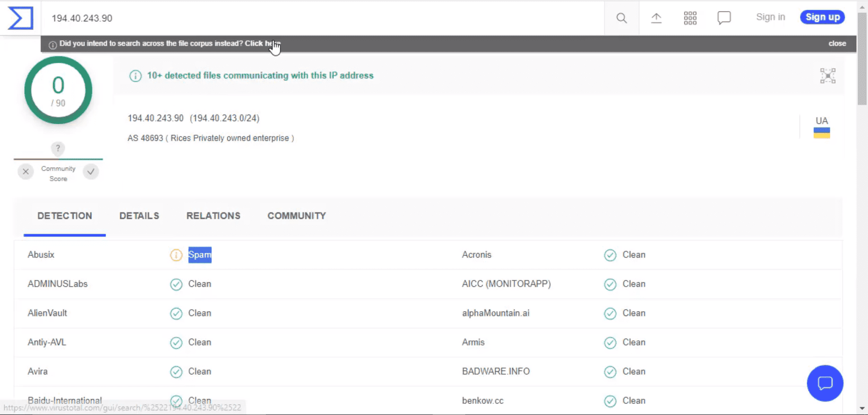Open the relations graph icon
The height and width of the screenshot is (415, 868).
(x=828, y=76)
